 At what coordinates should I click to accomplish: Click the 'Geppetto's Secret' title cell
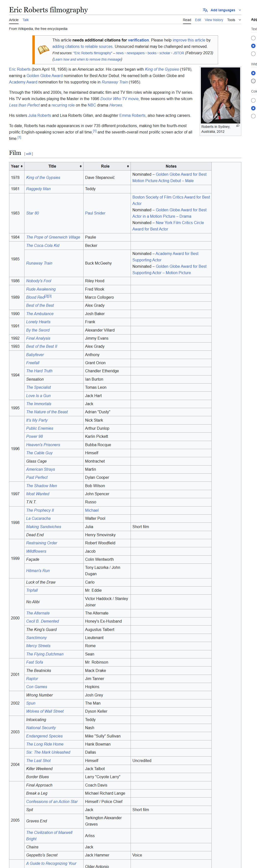coord(54,855)
